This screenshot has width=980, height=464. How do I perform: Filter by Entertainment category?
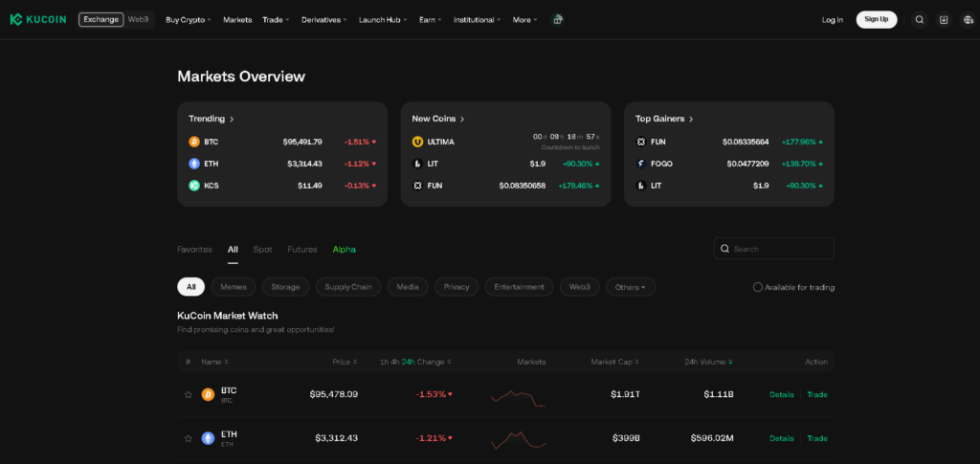pyautogui.click(x=520, y=287)
